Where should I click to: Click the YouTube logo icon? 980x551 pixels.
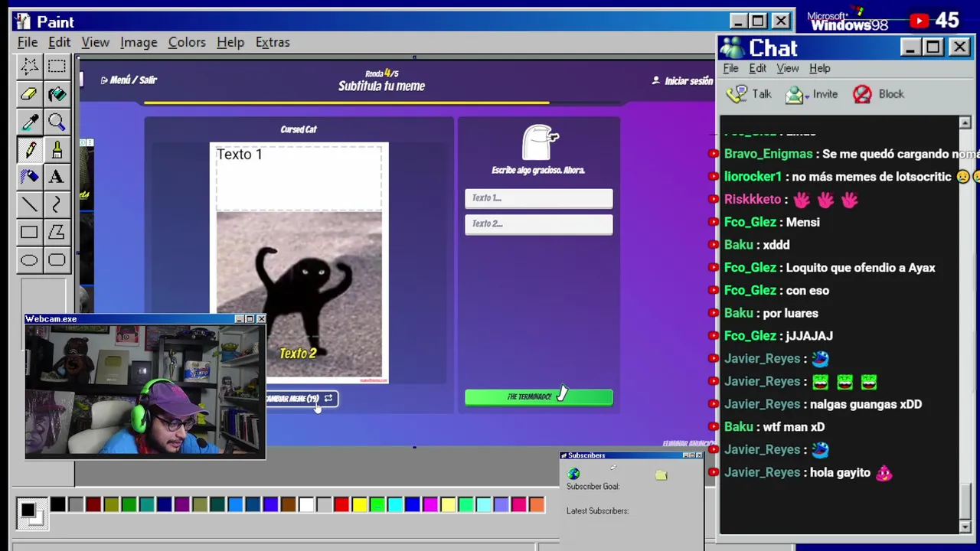(919, 21)
